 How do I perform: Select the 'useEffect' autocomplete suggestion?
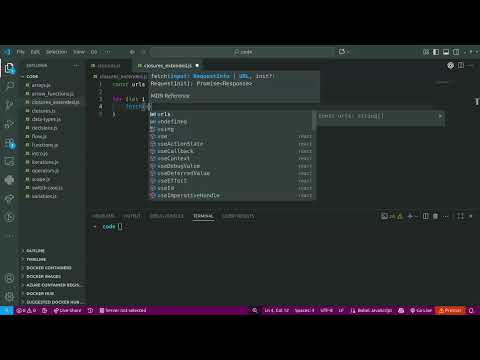point(232,181)
